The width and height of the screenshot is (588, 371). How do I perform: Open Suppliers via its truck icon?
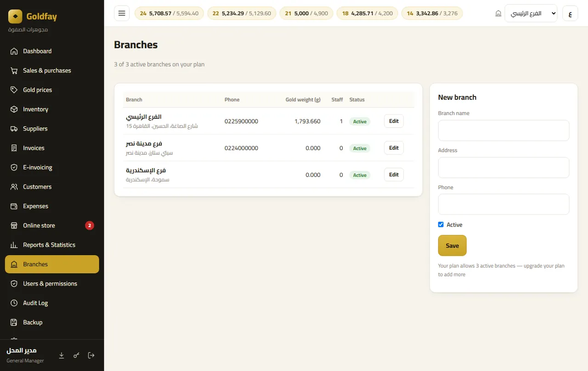[14, 129]
